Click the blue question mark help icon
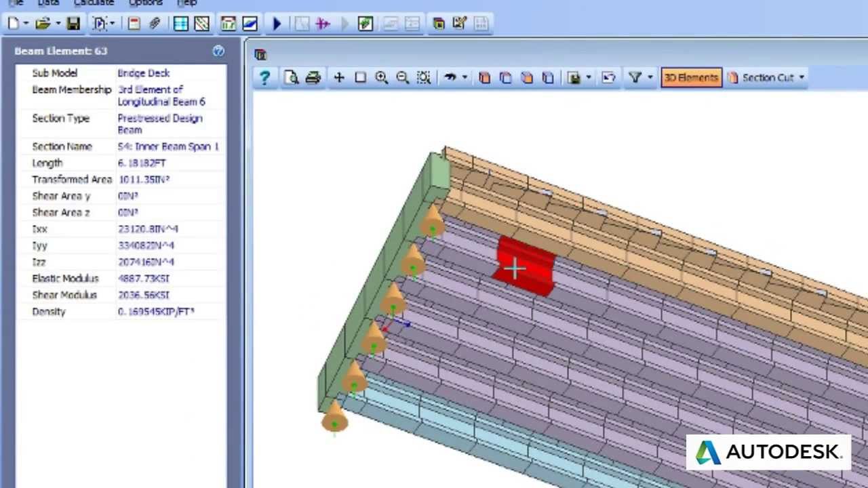Viewport: 868px width, 488px height. coord(264,78)
